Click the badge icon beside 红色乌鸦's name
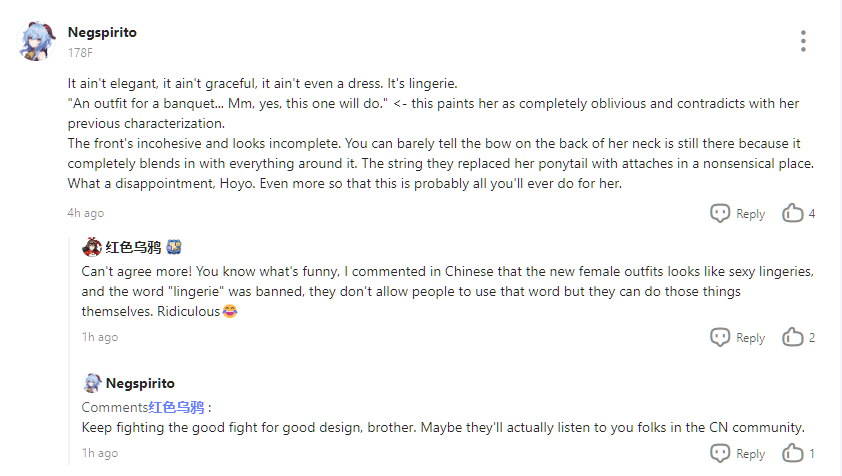This screenshot has width=842, height=476. [x=173, y=247]
